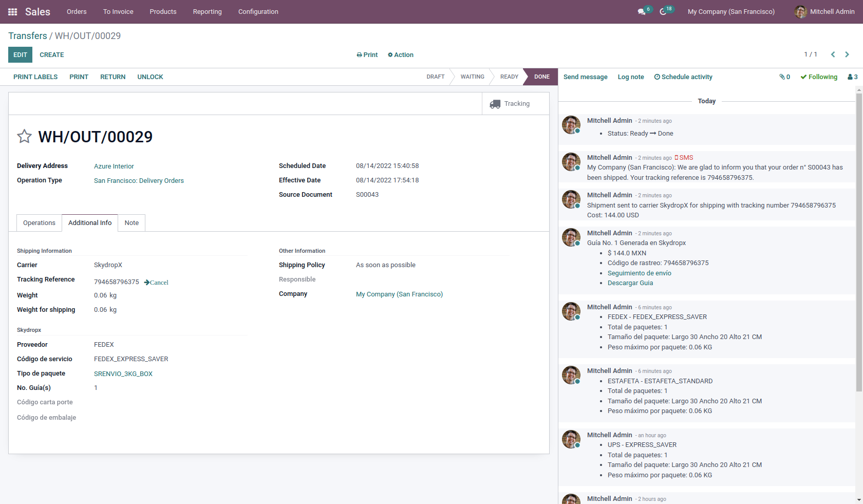The width and height of the screenshot is (863, 504).
Task: Click avatar beside ESTAFETA_STANDARD message
Action: click(571, 375)
